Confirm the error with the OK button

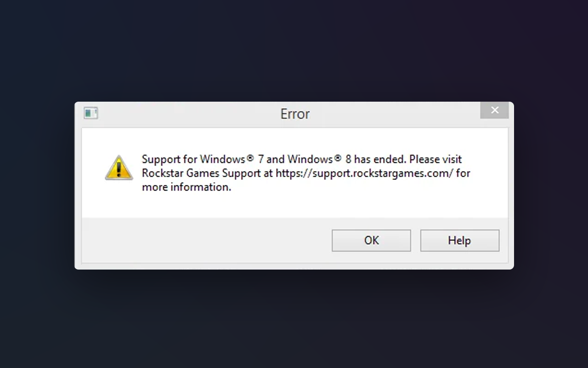[371, 241]
